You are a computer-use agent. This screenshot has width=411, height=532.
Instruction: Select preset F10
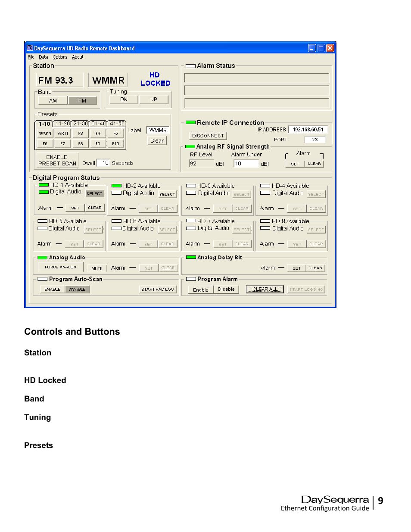pos(115,144)
